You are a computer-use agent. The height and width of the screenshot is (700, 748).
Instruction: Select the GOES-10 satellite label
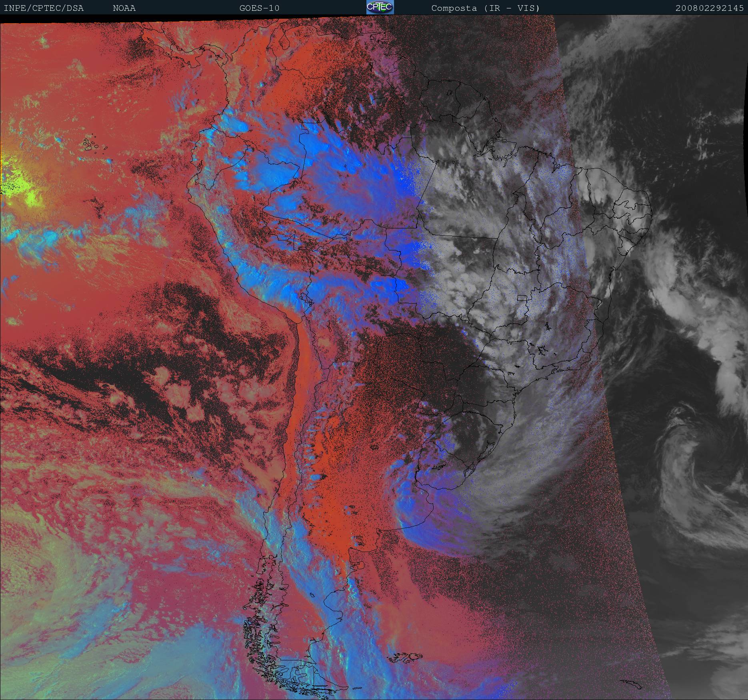click(259, 8)
